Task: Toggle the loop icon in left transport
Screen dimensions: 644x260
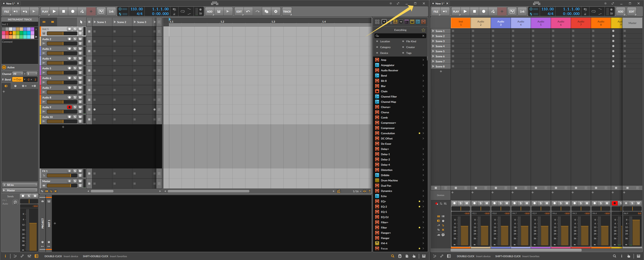Action: coord(183,11)
